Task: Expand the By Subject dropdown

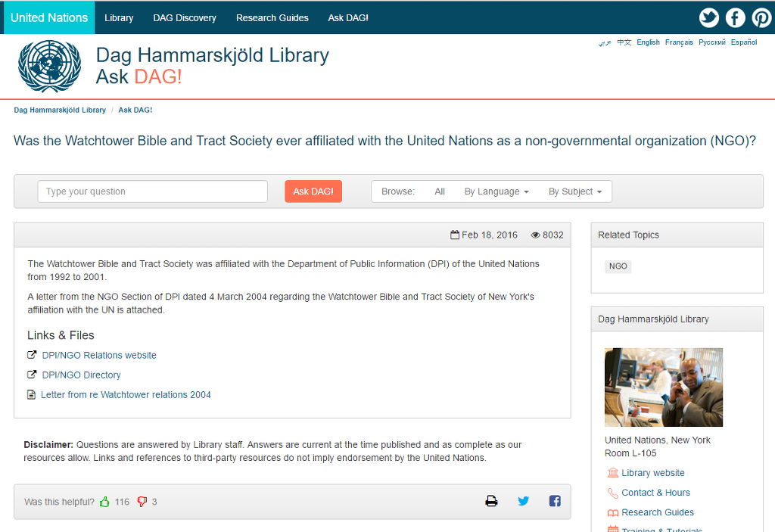Action: [x=575, y=191]
